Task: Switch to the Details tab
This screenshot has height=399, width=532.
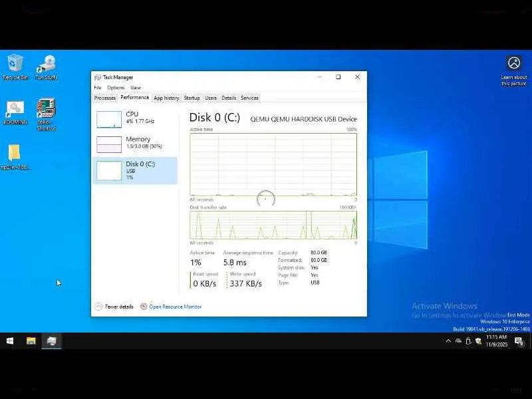Action: [229, 98]
